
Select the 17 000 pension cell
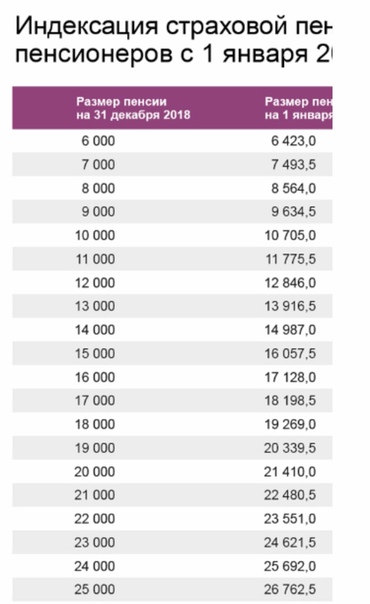click(x=95, y=400)
